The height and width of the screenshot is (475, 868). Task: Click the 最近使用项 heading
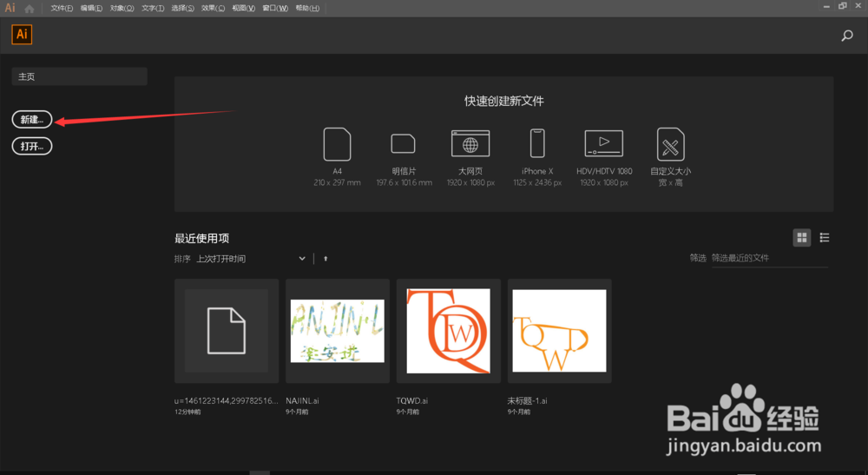pyautogui.click(x=201, y=239)
